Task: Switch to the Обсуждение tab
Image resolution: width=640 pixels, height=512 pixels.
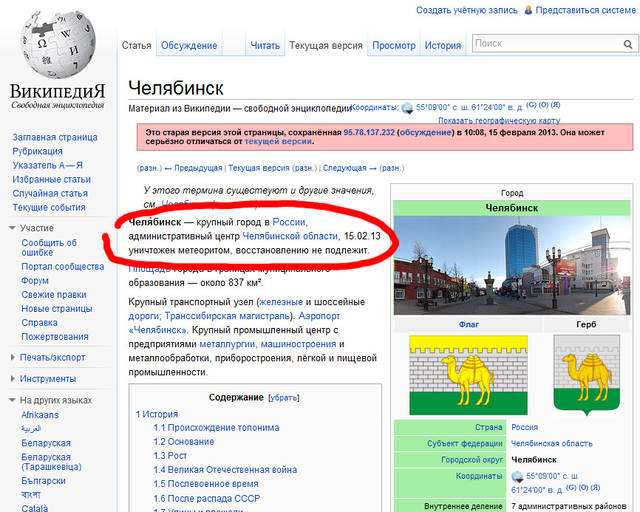Action: pyautogui.click(x=189, y=45)
